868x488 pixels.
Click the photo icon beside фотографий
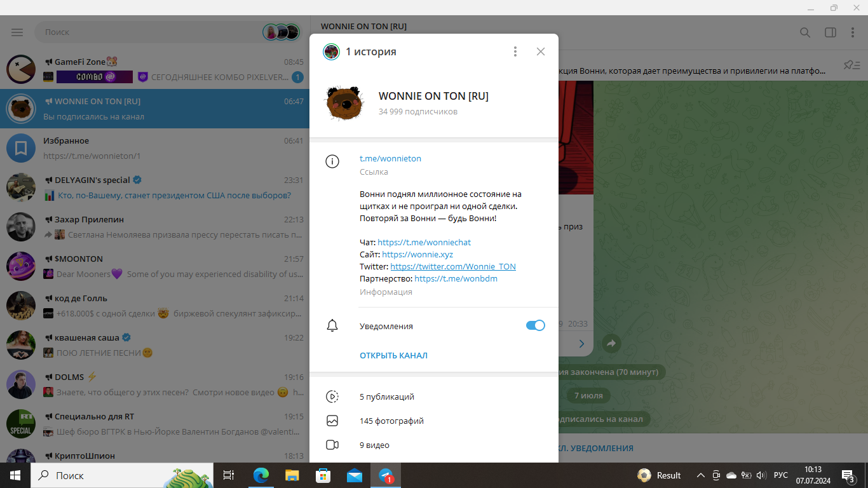tap(332, 421)
